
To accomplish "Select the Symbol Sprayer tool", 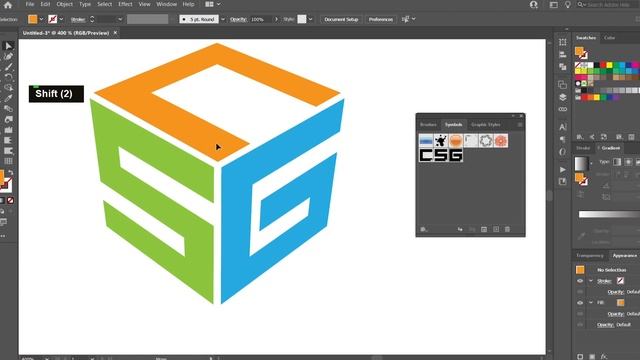I will point(8,119).
